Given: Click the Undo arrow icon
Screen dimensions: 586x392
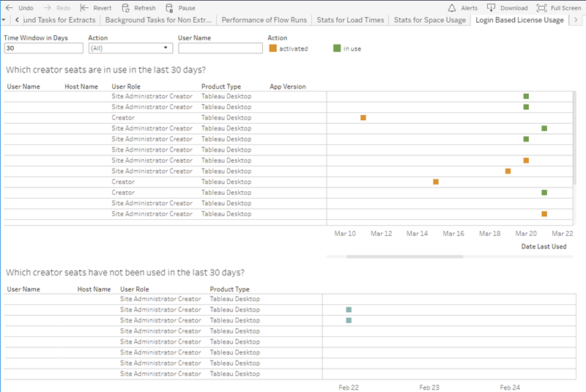Looking at the screenshot, I should (x=10, y=7).
